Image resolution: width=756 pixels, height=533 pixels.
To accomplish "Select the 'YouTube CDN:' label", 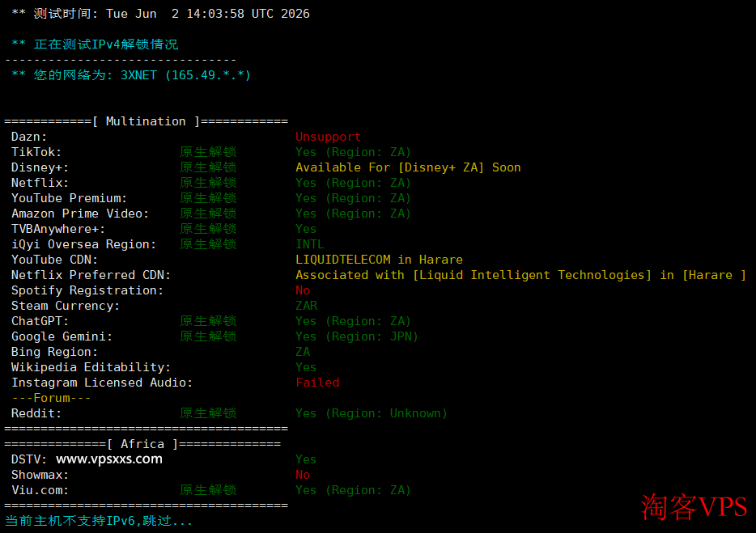I will (x=54, y=260).
